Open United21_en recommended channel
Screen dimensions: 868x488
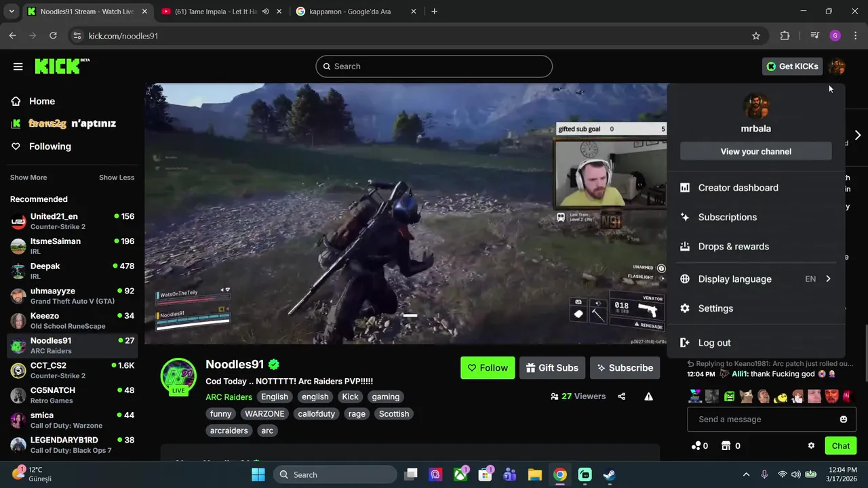coord(72,222)
